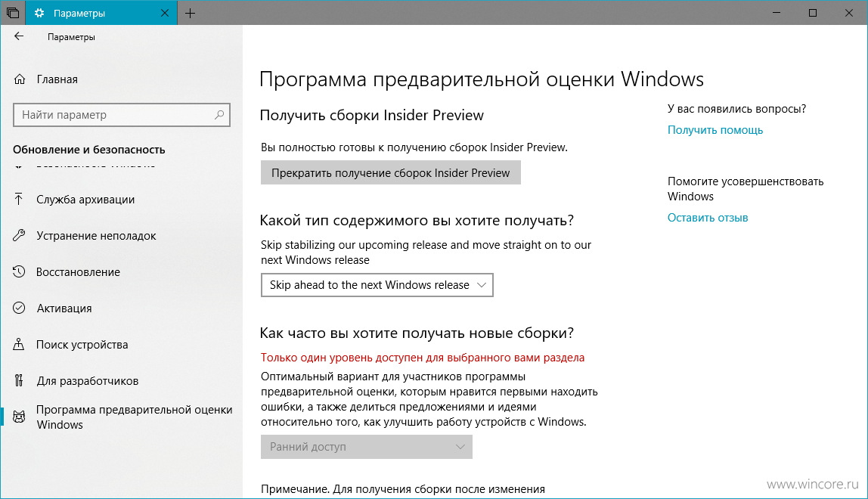
Task: Click the wrench icon for Устранение неполадок
Action: pyautogui.click(x=19, y=235)
